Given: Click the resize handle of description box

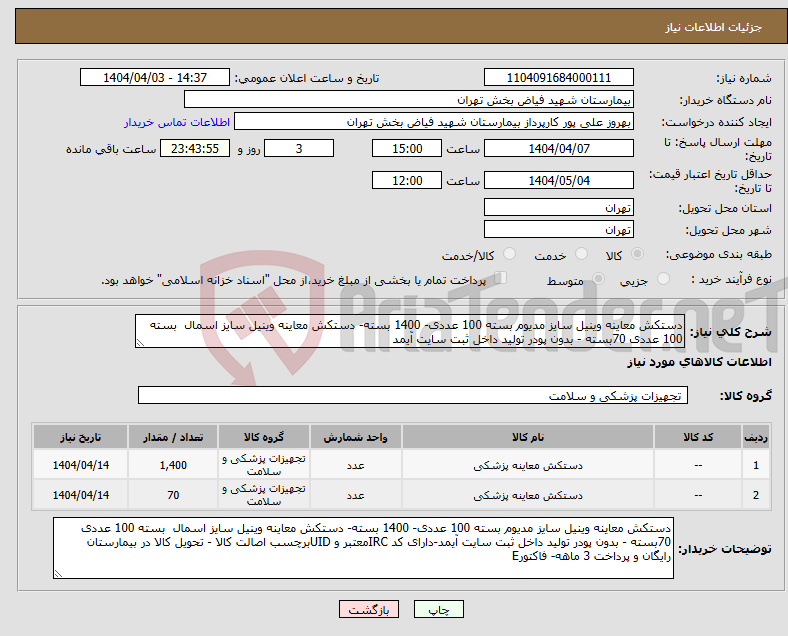Looking at the screenshot, I should click(140, 343).
